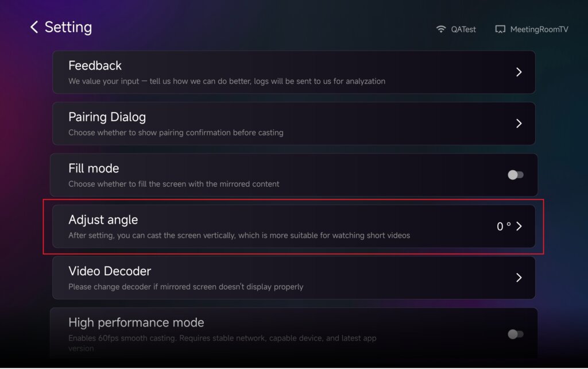Open Adjust angle chevron arrow
Screen dimensions: 588x369
pyautogui.click(x=519, y=226)
